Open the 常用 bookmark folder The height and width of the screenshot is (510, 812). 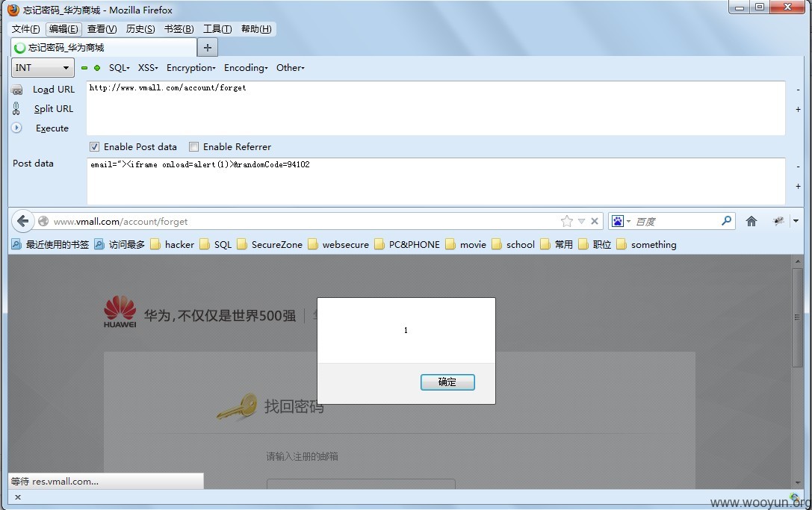(x=557, y=244)
